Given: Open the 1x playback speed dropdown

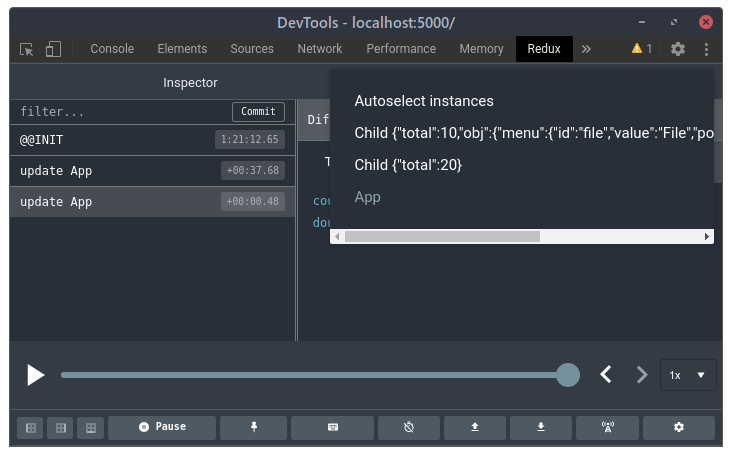Looking at the screenshot, I should coord(688,375).
